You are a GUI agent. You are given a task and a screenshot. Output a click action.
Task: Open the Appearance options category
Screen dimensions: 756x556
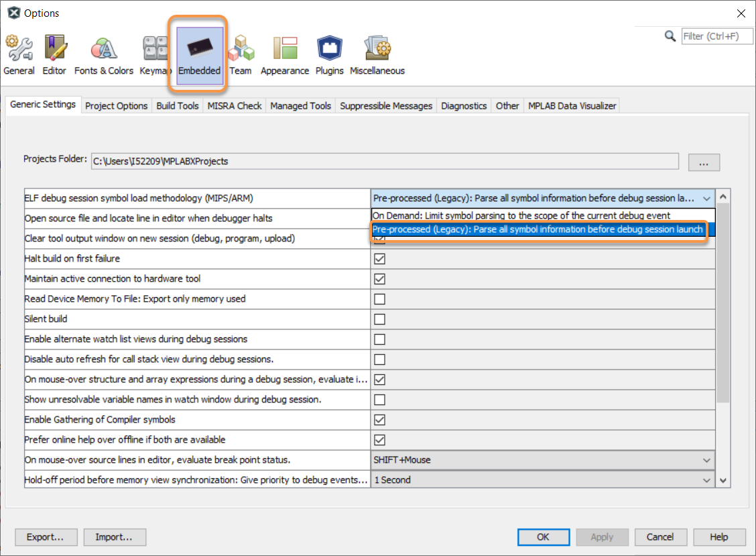[284, 55]
